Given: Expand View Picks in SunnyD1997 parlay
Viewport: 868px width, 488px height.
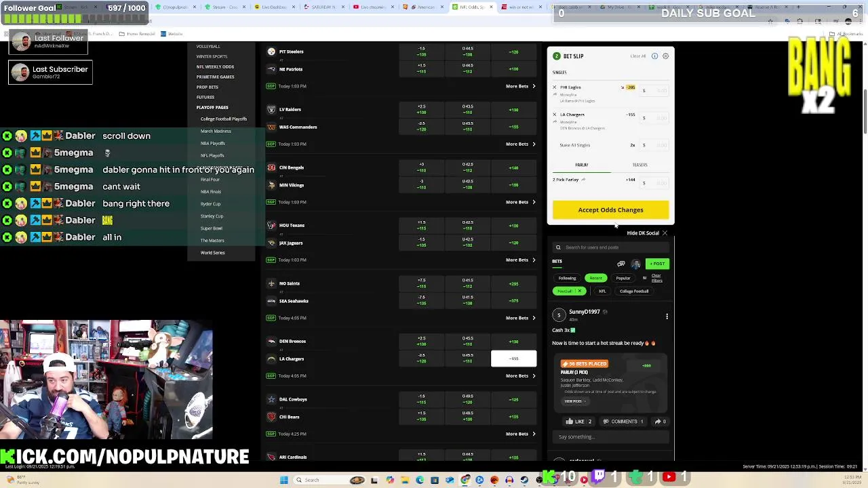Looking at the screenshot, I should (575, 401).
